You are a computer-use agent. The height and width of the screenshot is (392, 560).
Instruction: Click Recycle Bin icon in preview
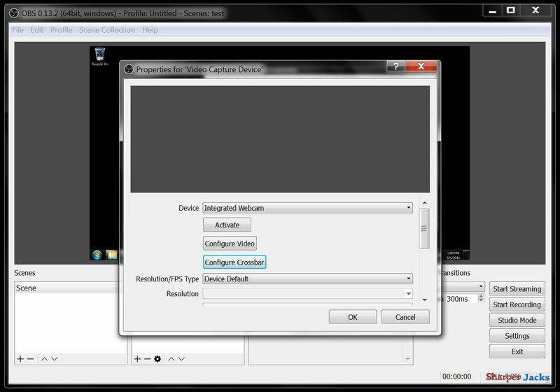tap(100, 57)
